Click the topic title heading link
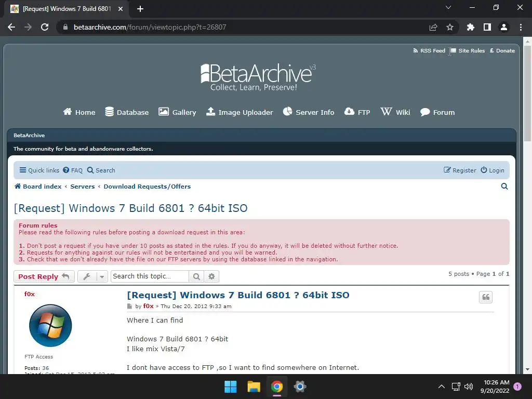 click(130, 208)
